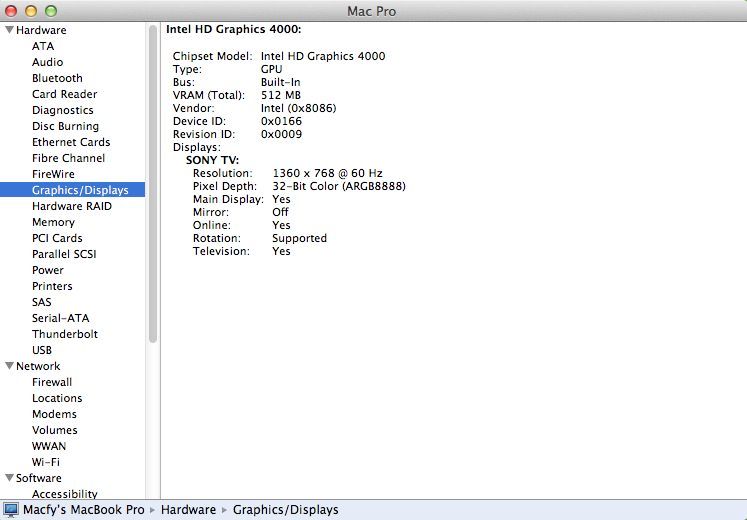Click Macfy's MacBook Pro in path bar
747x520 pixels.
click(83, 510)
